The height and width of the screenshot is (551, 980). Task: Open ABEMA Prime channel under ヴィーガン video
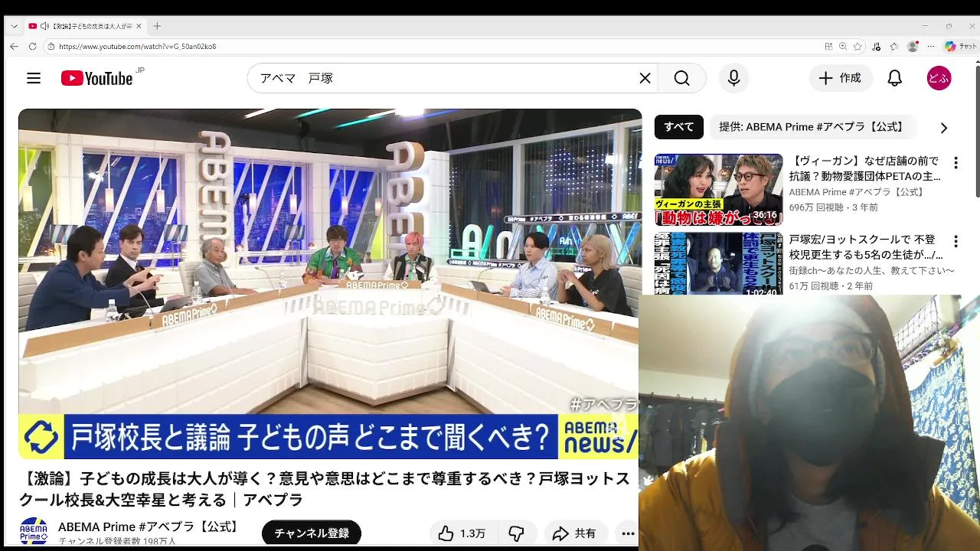coord(857,192)
